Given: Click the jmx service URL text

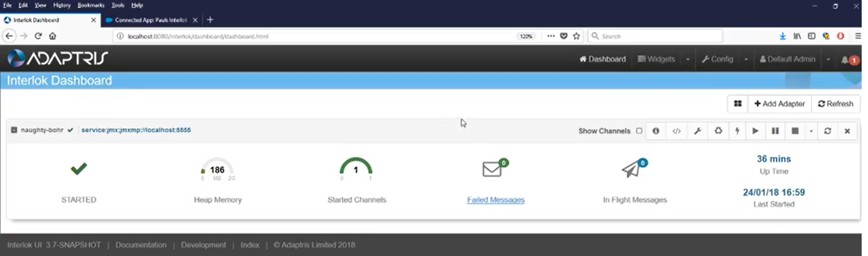Looking at the screenshot, I should [137, 130].
